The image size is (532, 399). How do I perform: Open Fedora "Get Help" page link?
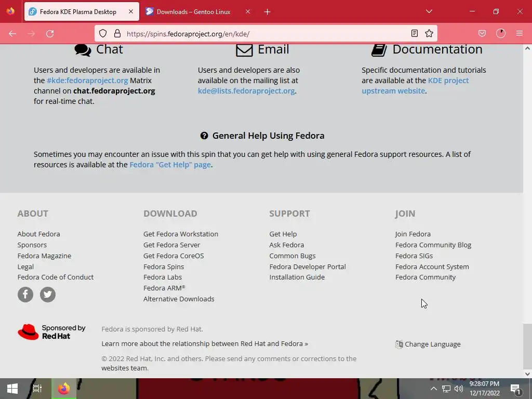tap(170, 165)
